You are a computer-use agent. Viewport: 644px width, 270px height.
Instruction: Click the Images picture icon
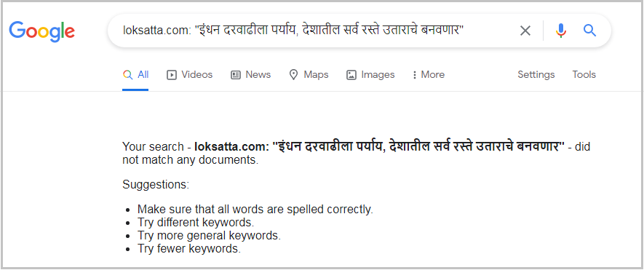(351, 75)
